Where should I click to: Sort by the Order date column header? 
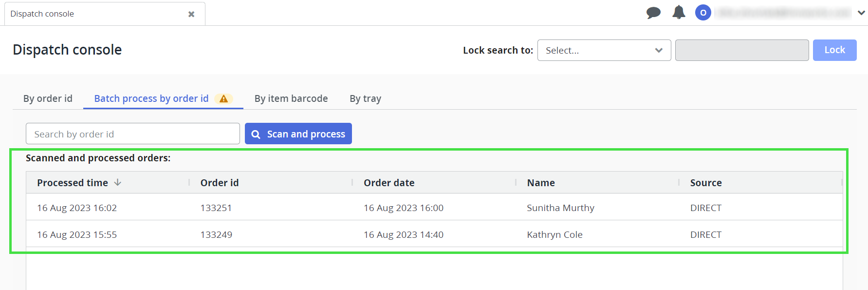(x=389, y=183)
